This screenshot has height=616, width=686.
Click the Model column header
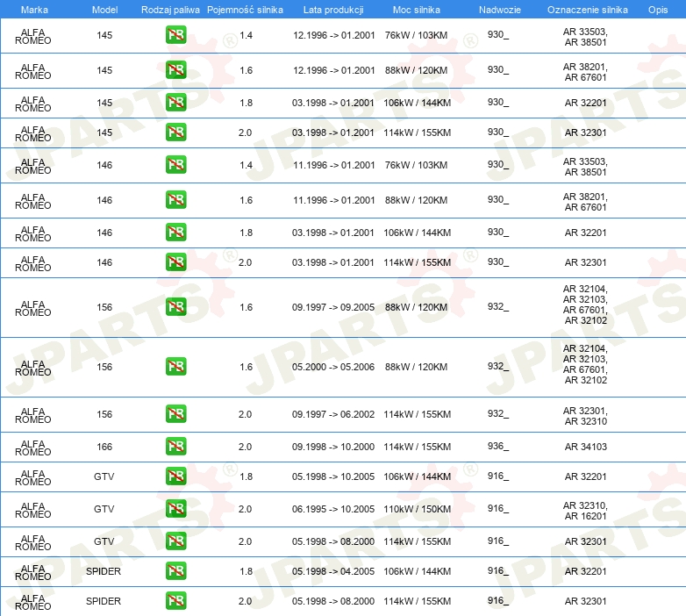point(104,9)
